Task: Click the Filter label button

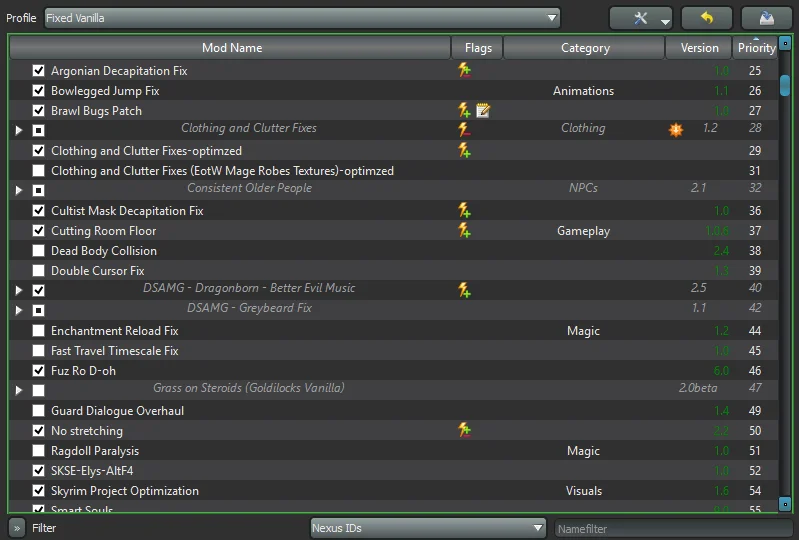Action: (x=44, y=528)
